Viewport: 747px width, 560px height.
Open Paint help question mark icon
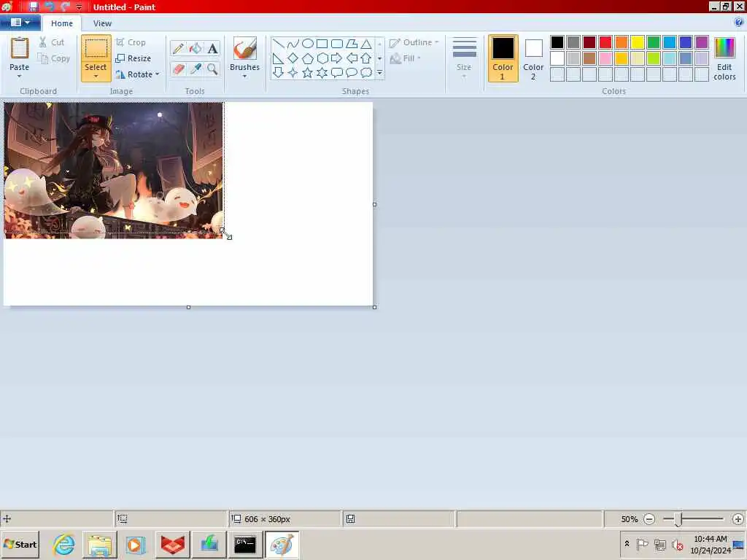(738, 22)
